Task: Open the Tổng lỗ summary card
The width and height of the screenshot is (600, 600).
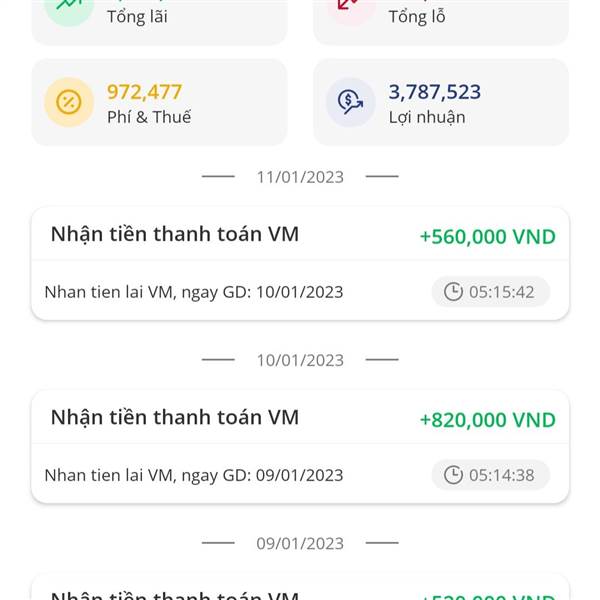Action: tap(441, 22)
